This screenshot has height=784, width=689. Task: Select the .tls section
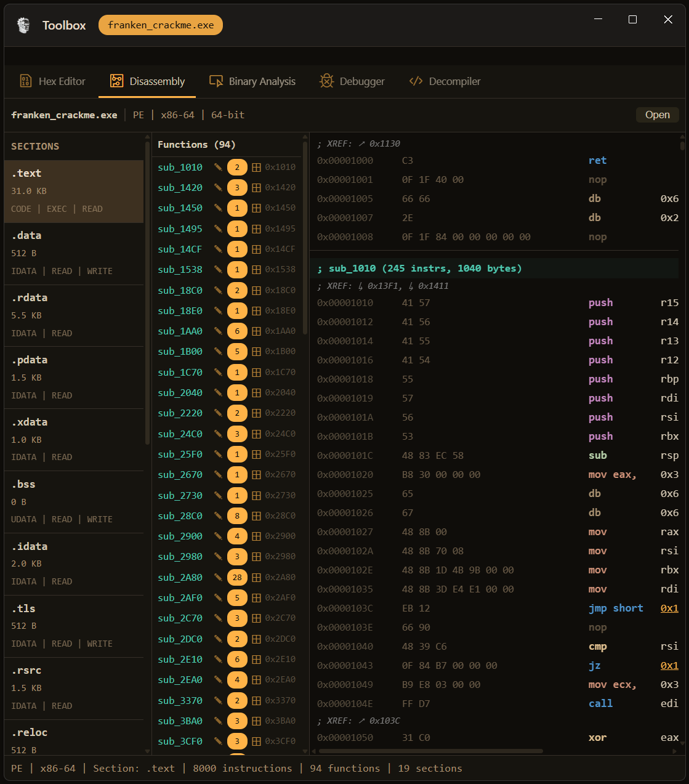(74, 626)
